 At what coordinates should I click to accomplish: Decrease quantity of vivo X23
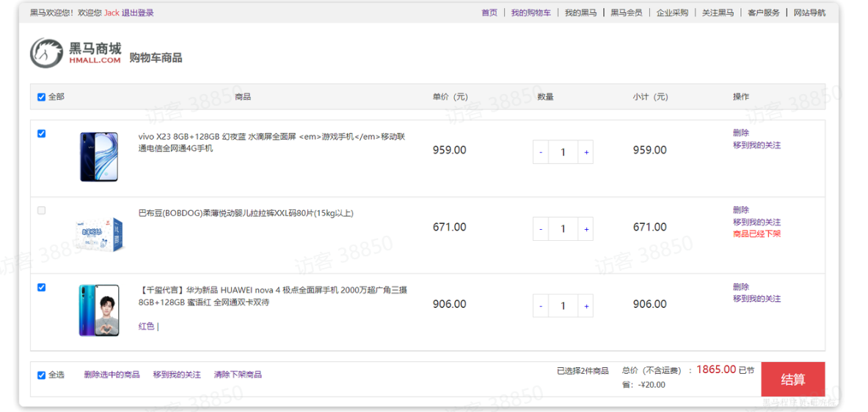click(x=541, y=152)
